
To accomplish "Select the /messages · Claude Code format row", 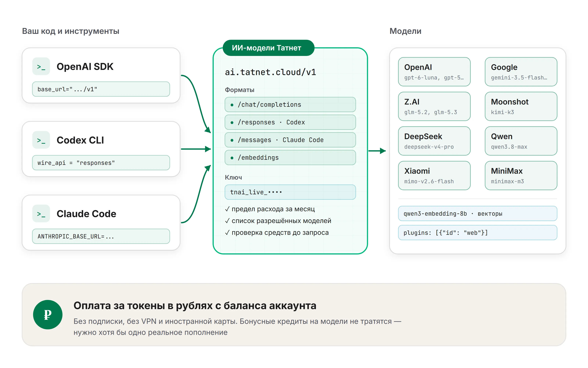I will [x=290, y=140].
